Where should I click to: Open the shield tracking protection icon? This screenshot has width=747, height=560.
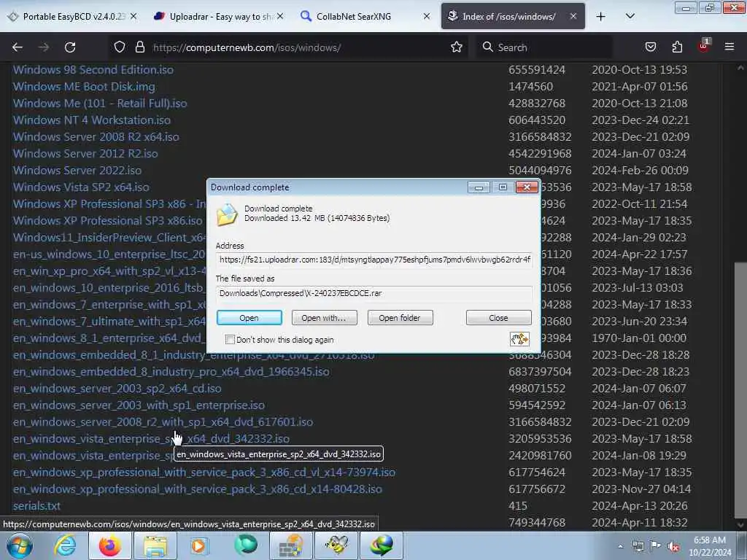(x=120, y=47)
